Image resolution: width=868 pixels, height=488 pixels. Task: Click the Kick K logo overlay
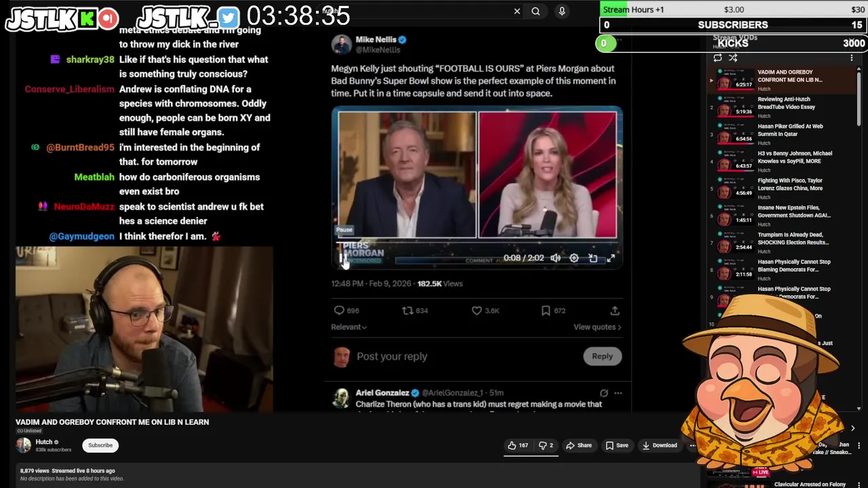87,18
